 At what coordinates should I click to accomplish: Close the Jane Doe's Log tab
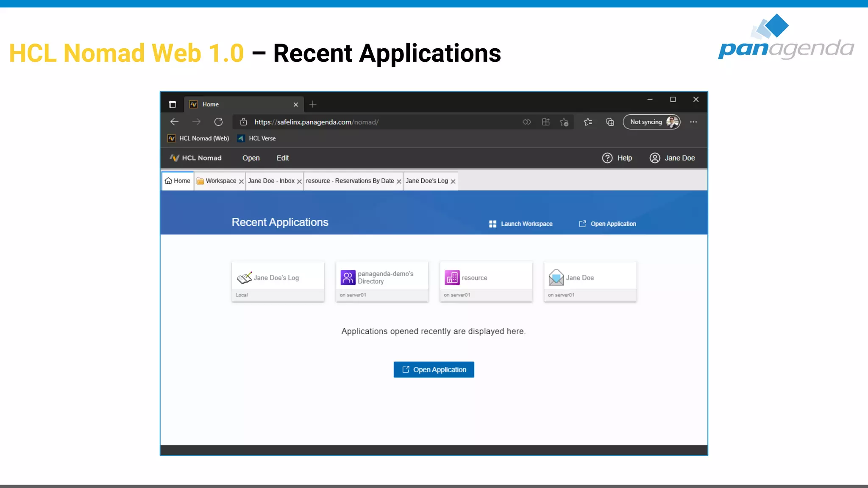(453, 181)
